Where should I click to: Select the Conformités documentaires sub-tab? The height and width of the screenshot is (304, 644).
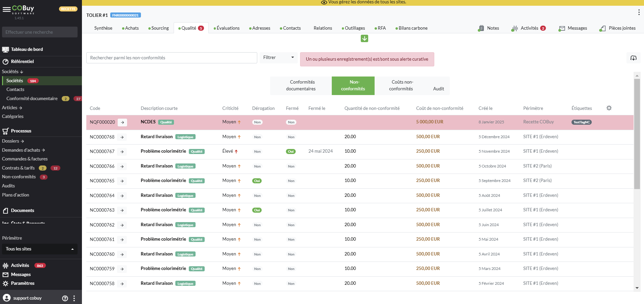(x=301, y=86)
